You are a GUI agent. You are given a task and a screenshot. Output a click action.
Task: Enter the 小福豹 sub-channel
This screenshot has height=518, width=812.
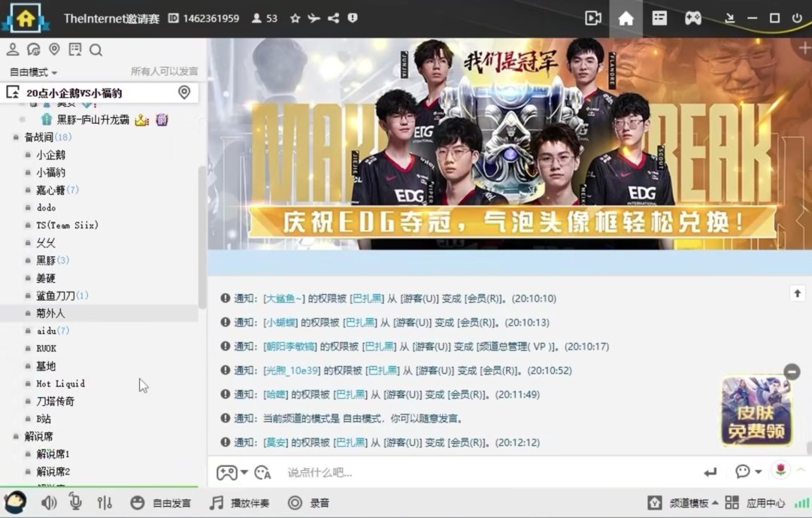click(50, 172)
